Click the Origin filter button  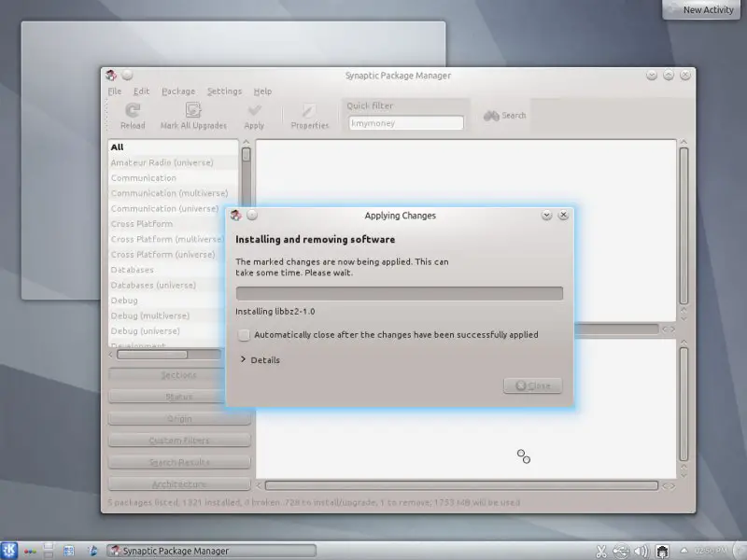[x=179, y=419]
